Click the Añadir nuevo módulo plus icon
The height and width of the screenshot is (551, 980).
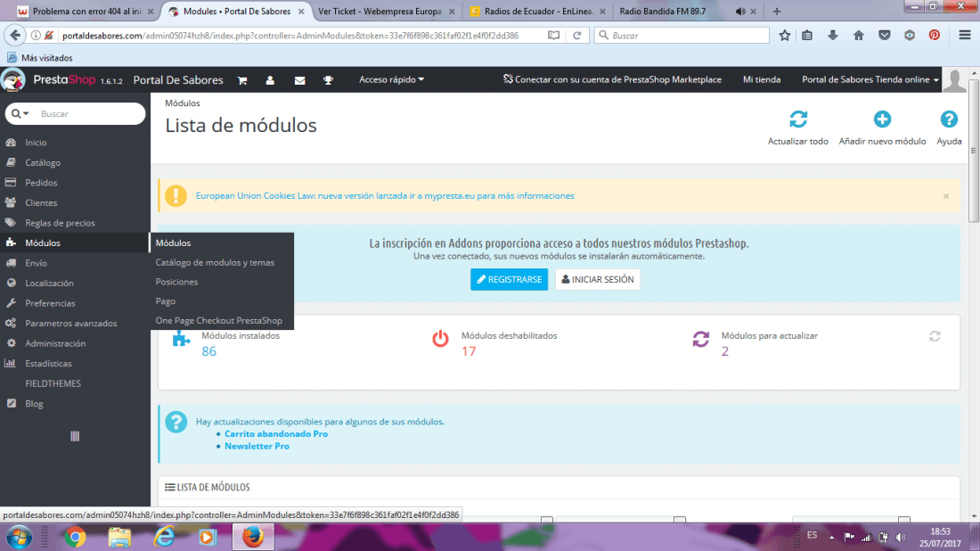pyautogui.click(x=882, y=119)
